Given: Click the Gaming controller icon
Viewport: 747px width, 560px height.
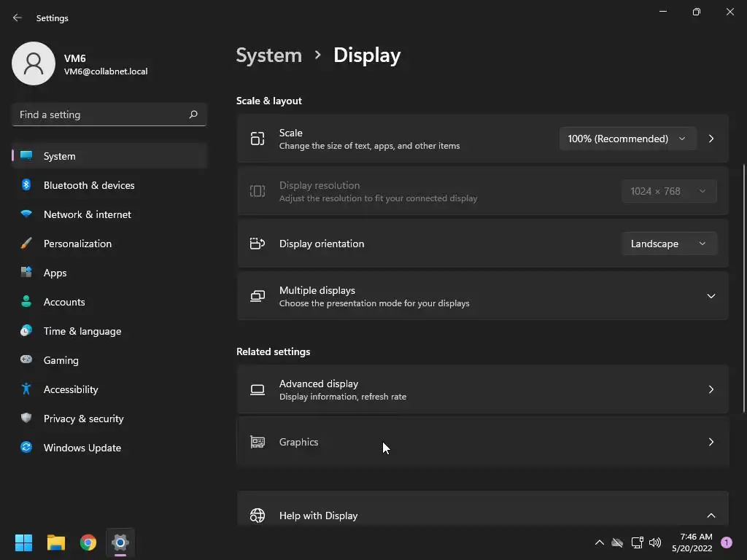Looking at the screenshot, I should tap(26, 359).
